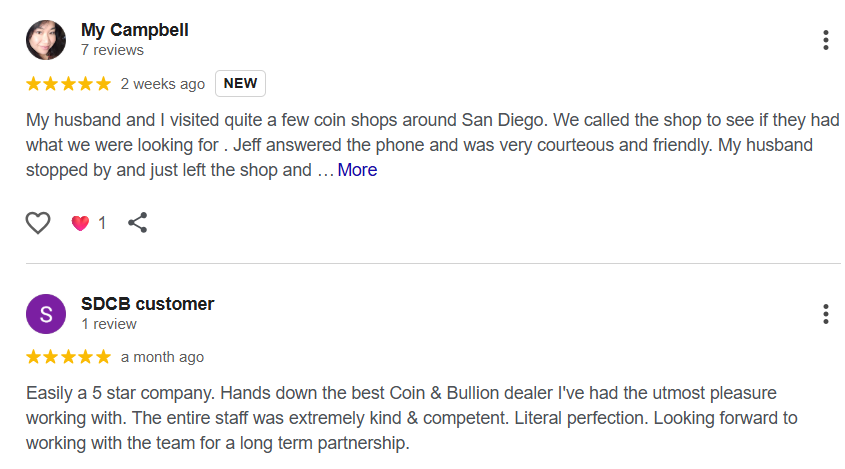Click the reaction count number beside the red heart

coord(102,223)
